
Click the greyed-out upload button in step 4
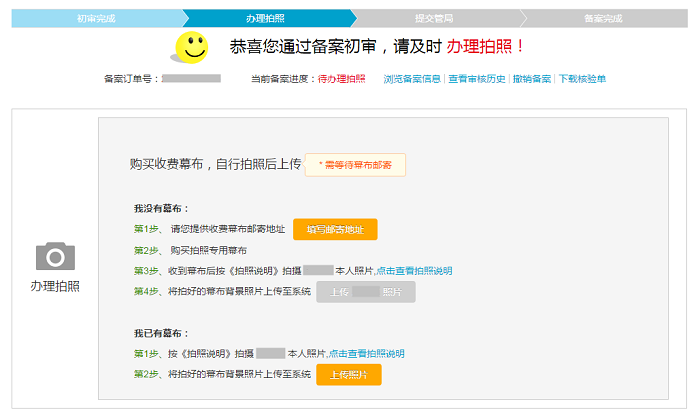click(x=365, y=292)
